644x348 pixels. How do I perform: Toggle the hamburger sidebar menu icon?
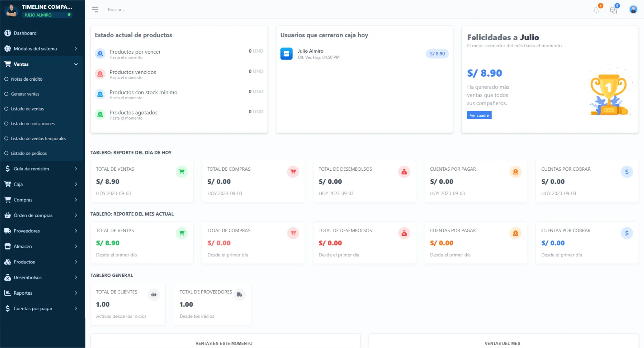coord(95,10)
